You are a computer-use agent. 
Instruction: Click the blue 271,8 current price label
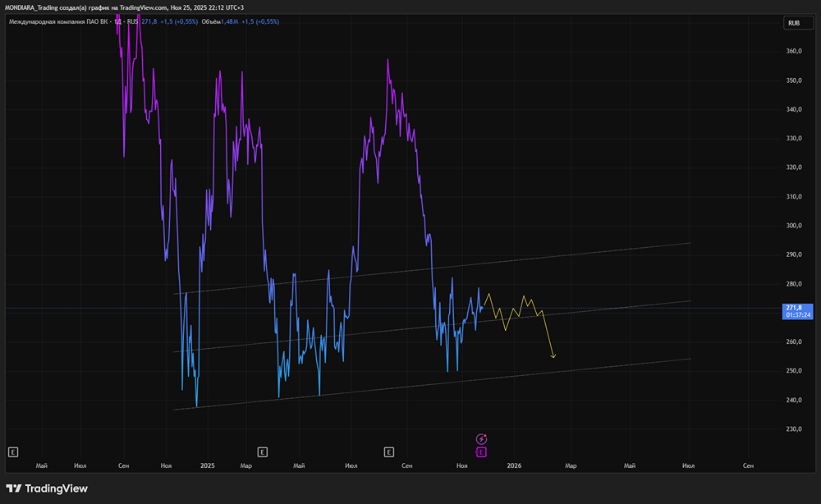click(793, 307)
